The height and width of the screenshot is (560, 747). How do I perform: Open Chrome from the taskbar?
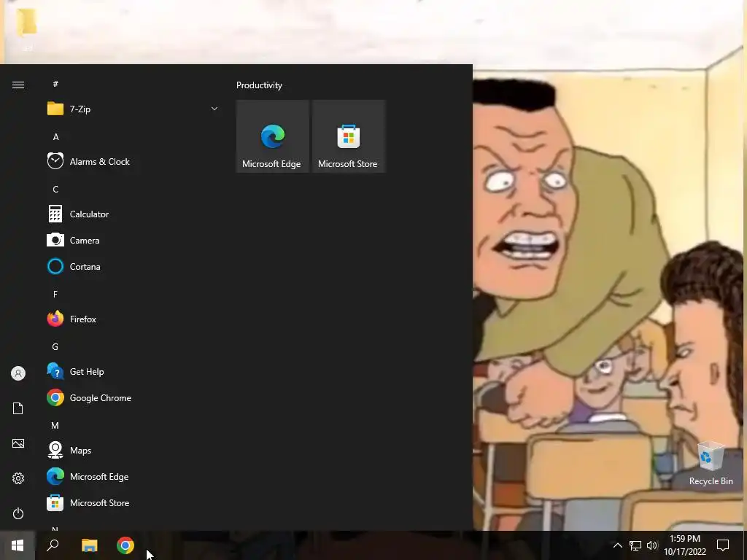coord(125,545)
